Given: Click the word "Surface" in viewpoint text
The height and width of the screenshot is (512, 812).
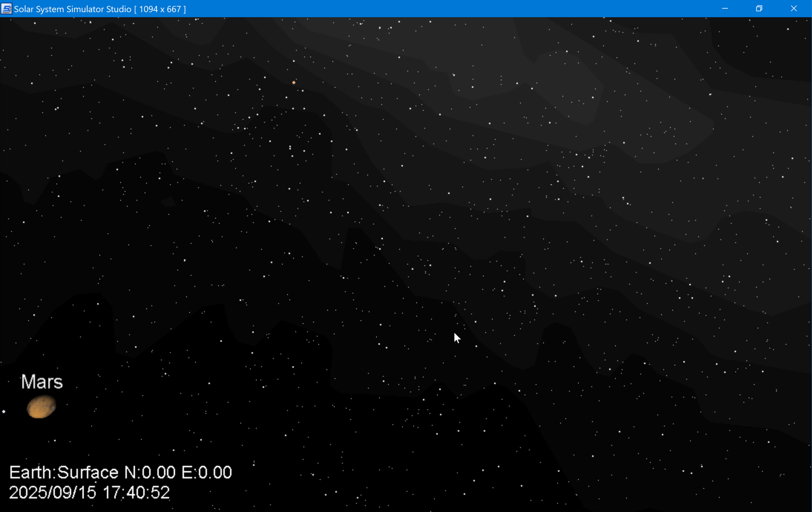Looking at the screenshot, I should click(88, 473).
